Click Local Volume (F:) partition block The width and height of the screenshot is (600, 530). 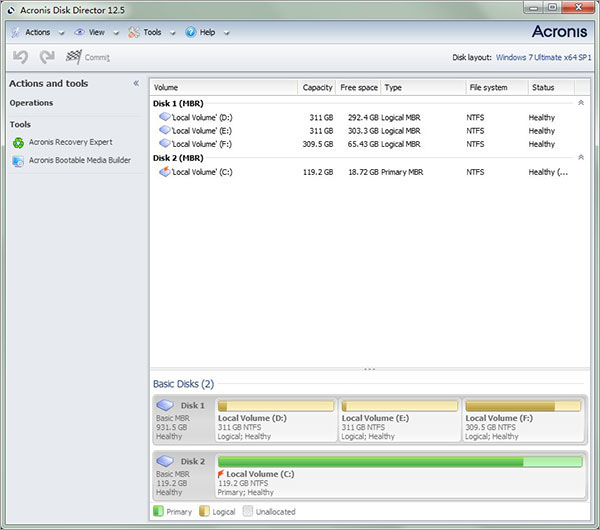click(523, 420)
